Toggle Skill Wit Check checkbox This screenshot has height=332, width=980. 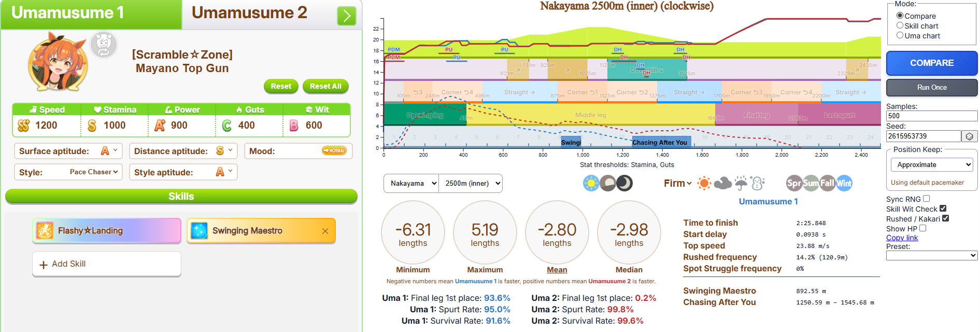pos(943,209)
